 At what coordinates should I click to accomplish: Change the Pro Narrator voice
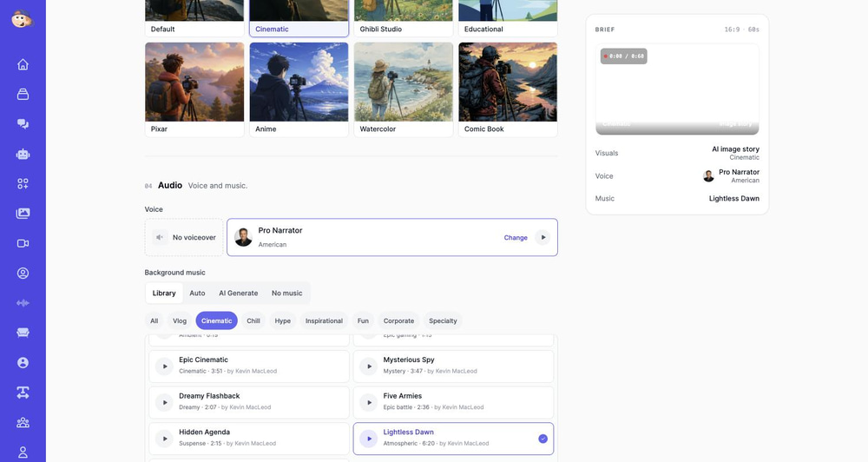pos(516,238)
